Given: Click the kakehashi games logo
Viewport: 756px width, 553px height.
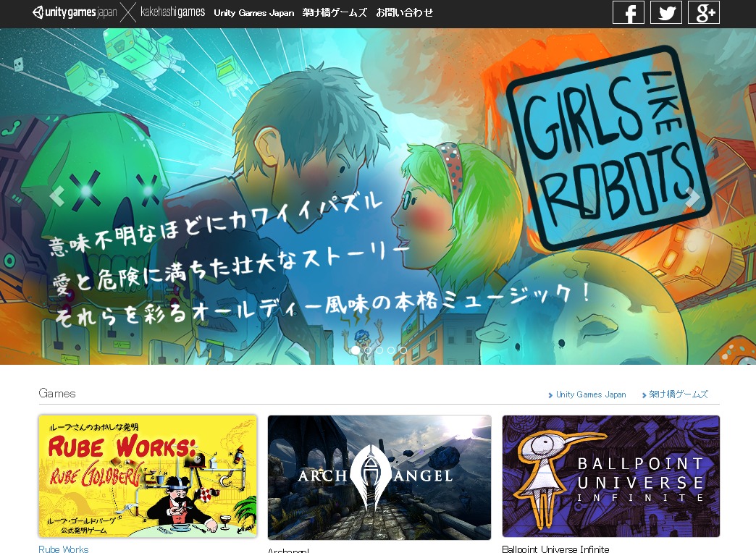Looking at the screenshot, I should click(x=172, y=12).
